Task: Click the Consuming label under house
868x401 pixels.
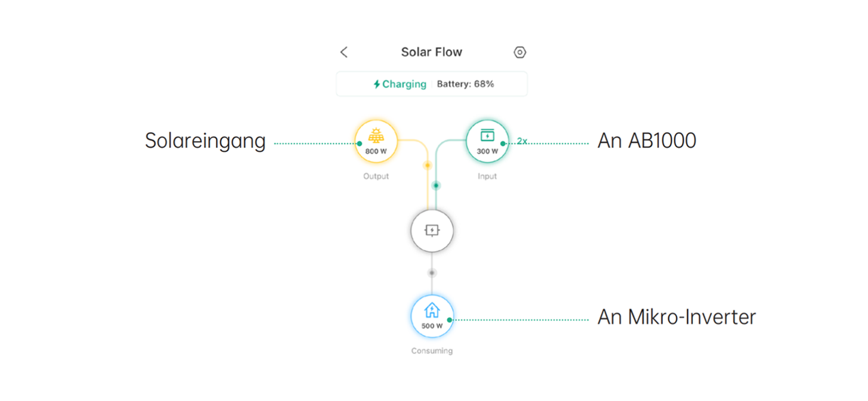Action: click(432, 351)
